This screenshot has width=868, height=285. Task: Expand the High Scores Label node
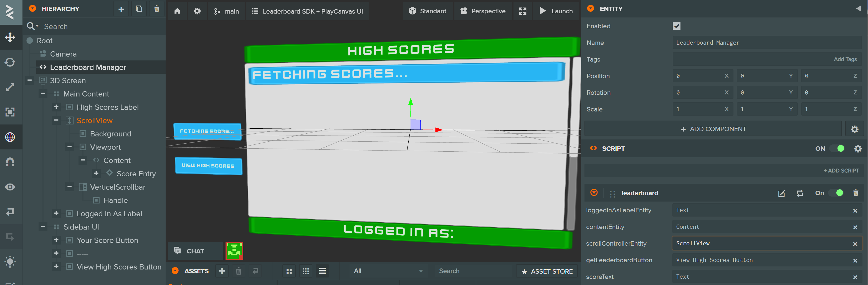tap(56, 107)
